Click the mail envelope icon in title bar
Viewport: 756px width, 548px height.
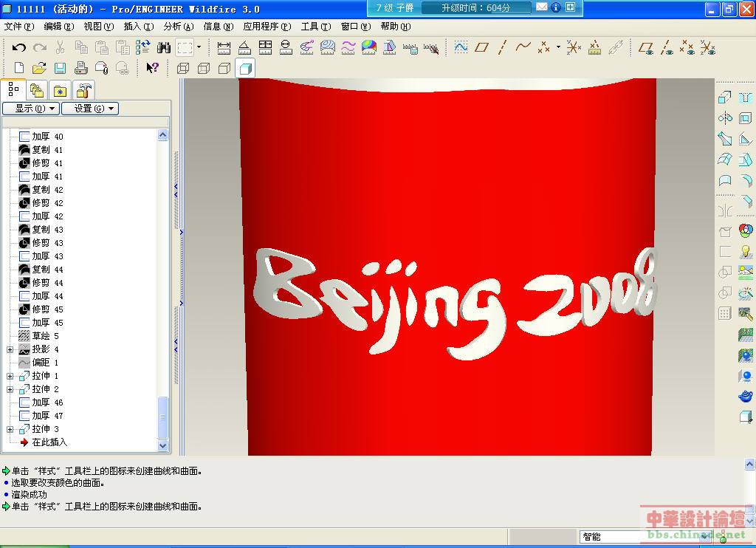point(542,7)
